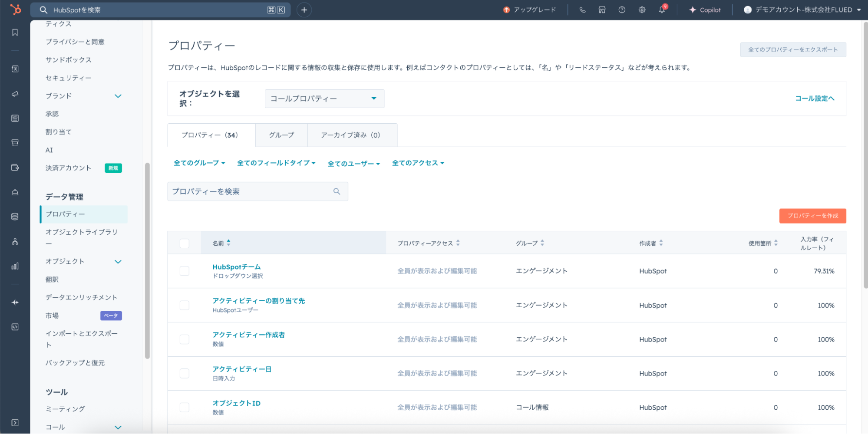This screenshot has height=434, width=868.
Task: Check the アクティビティーの割り当て先 row checkbox
Action: click(x=185, y=306)
